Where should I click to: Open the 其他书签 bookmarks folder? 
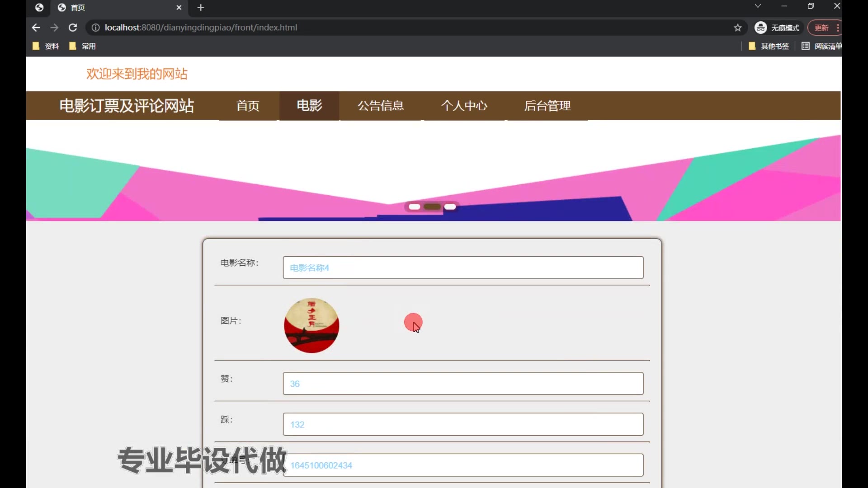tap(769, 46)
